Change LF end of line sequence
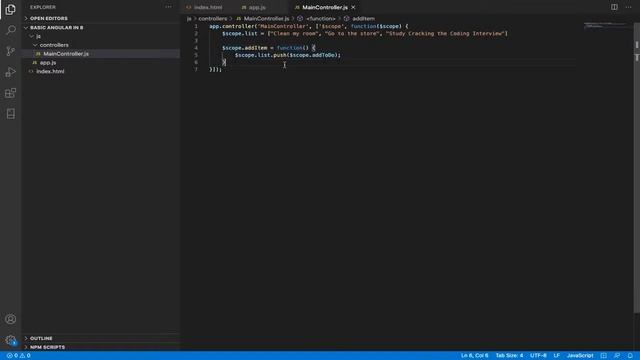 (556, 356)
